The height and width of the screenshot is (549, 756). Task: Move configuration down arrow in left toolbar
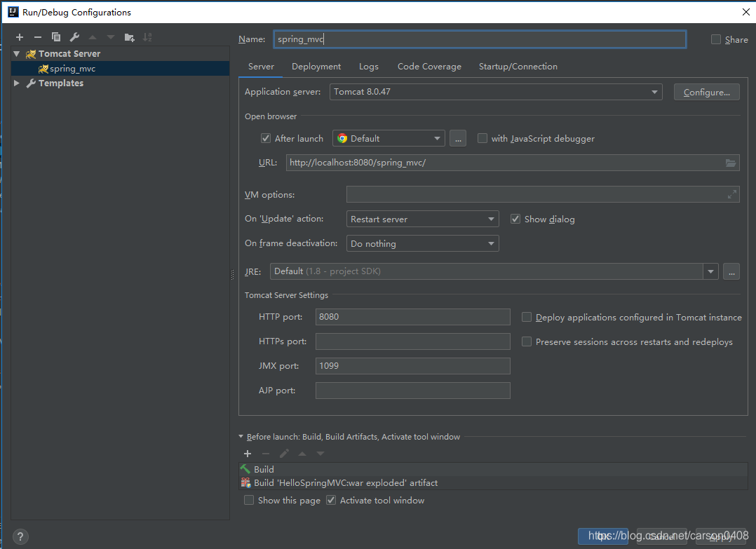[111, 37]
